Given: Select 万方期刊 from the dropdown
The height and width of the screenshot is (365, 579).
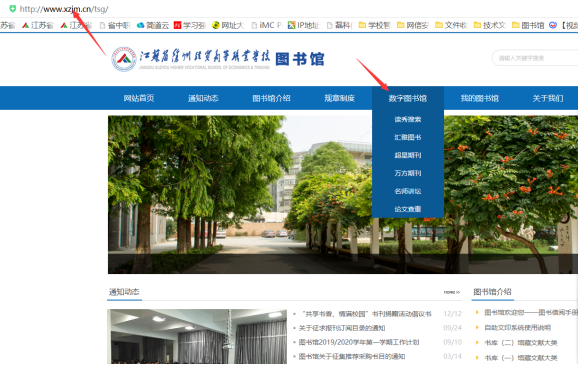Looking at the screenshot, I should tap(408, 173).
